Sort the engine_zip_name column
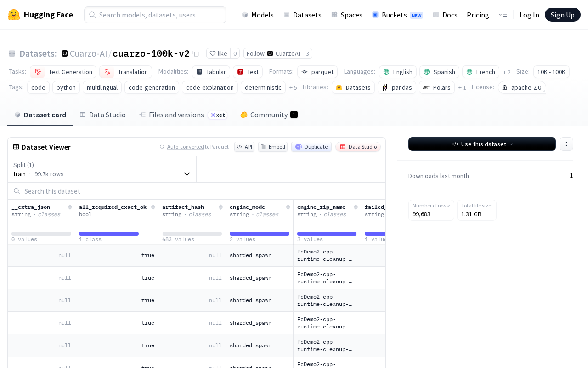 pyautogui.click(x=356, y=207)
